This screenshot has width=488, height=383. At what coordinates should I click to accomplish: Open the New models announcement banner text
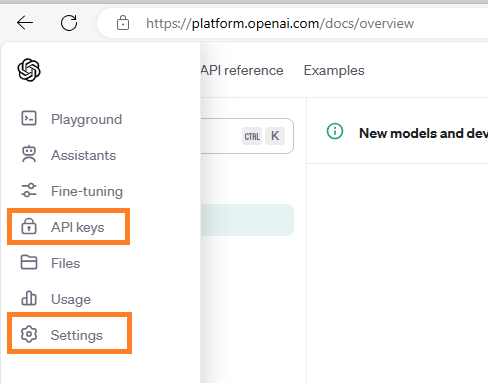pos(423,133)
